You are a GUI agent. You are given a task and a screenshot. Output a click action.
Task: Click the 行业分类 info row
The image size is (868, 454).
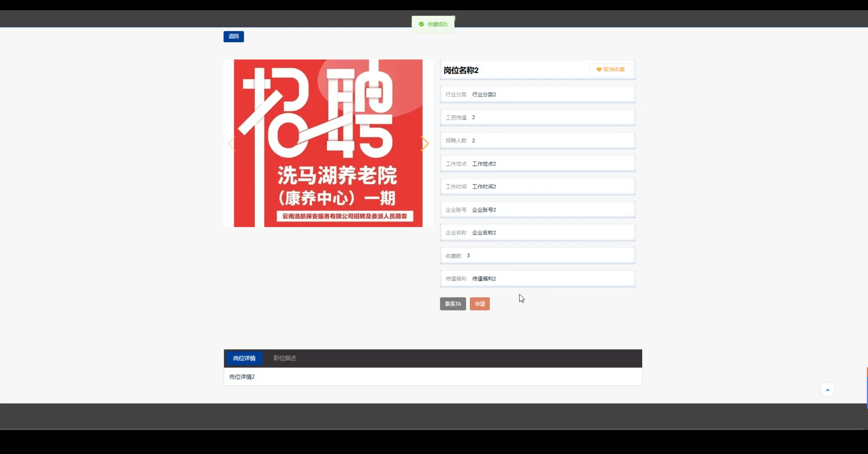(x=537, y=95)
